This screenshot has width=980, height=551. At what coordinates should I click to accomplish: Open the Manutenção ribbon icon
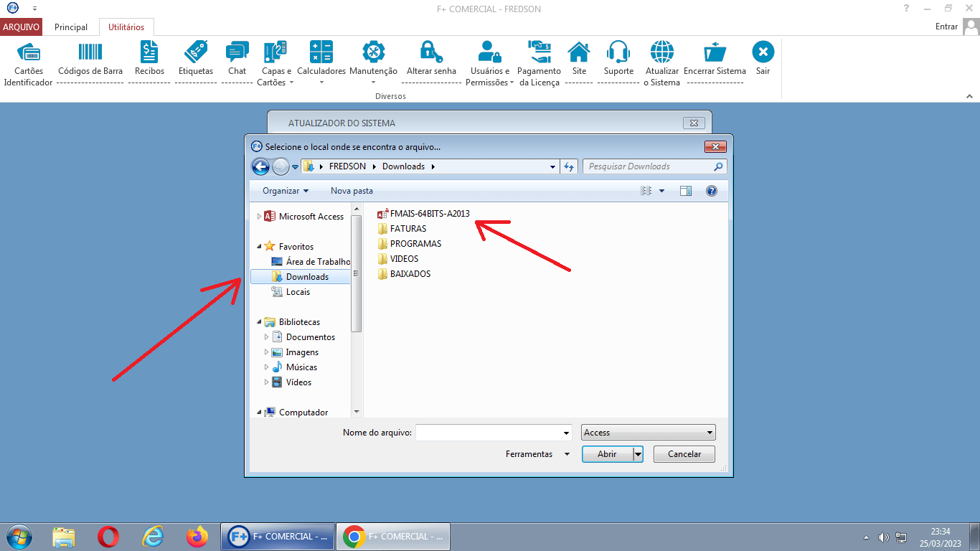(x=373, y=52)
